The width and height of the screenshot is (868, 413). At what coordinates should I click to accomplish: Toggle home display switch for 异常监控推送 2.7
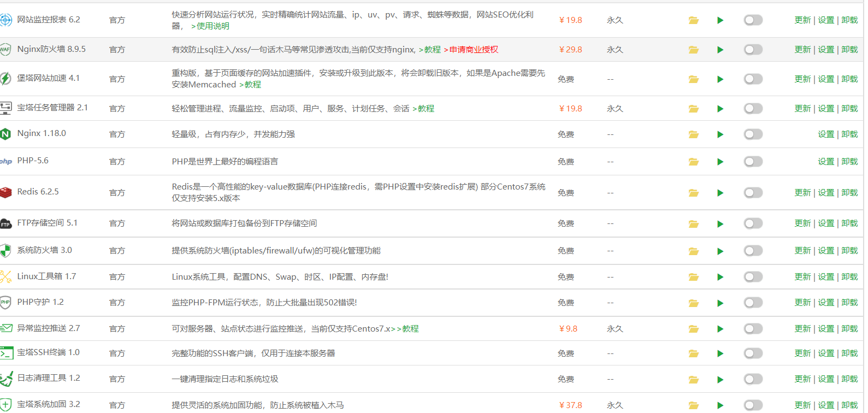[x=753, y=329]
